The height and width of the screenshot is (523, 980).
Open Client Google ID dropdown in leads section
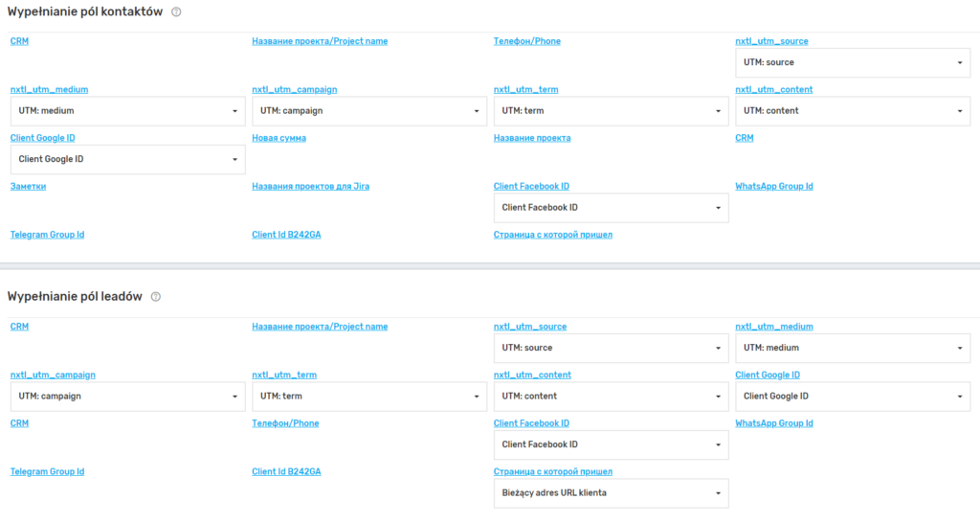coord(852,397)
